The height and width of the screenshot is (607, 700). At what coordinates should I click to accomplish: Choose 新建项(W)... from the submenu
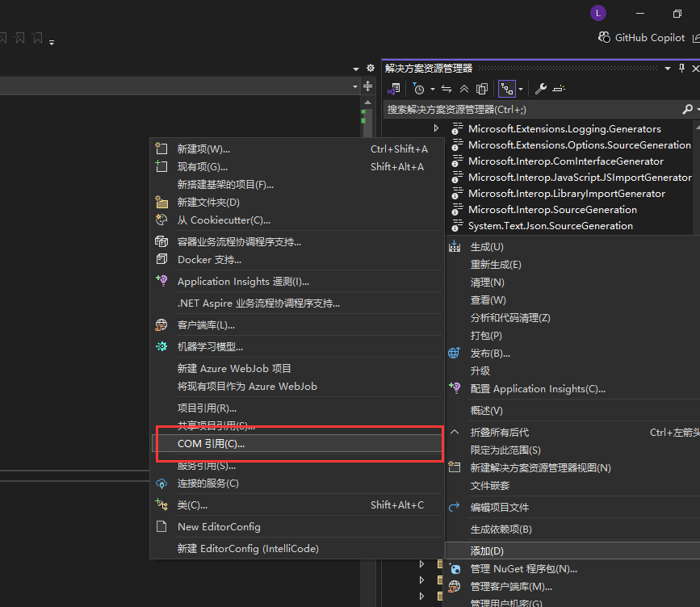pos(203,149)
